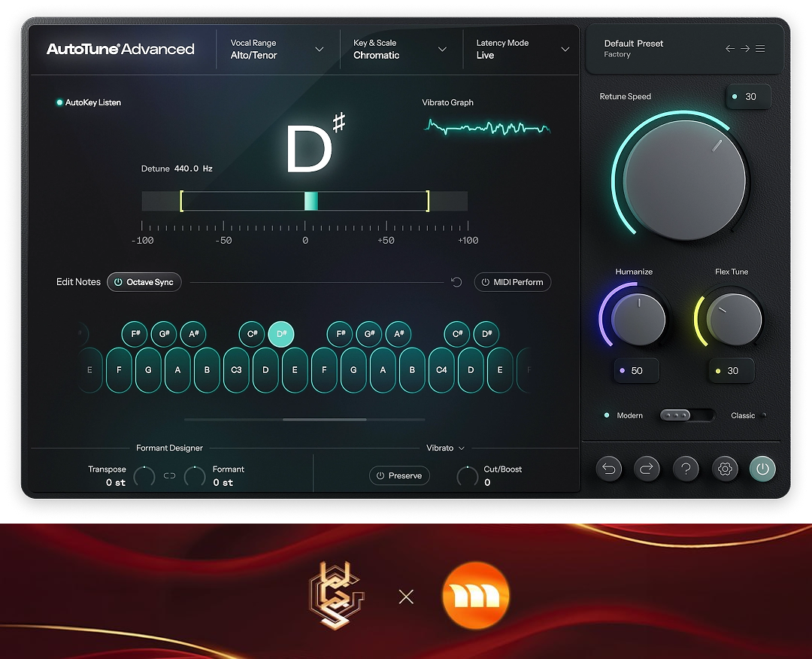Open Latency Mode dropdown

(522, 49)
